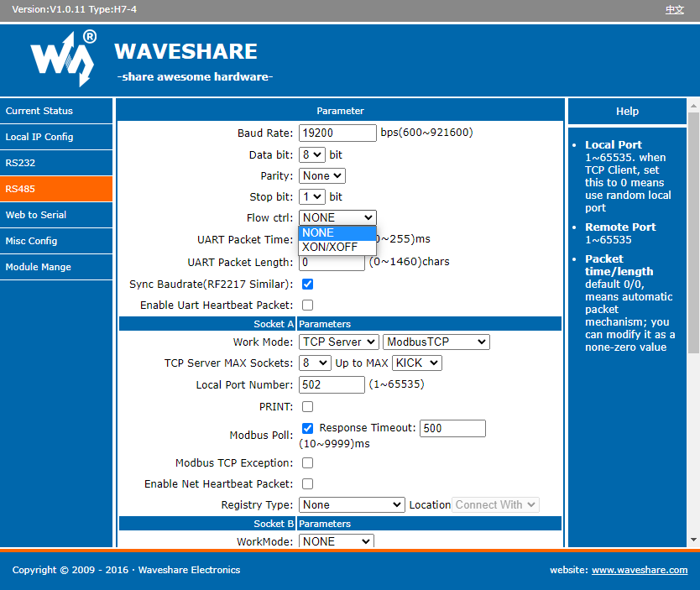Open the Misc Config page
This screenshot has width=700, height=590.
(55, 241)
